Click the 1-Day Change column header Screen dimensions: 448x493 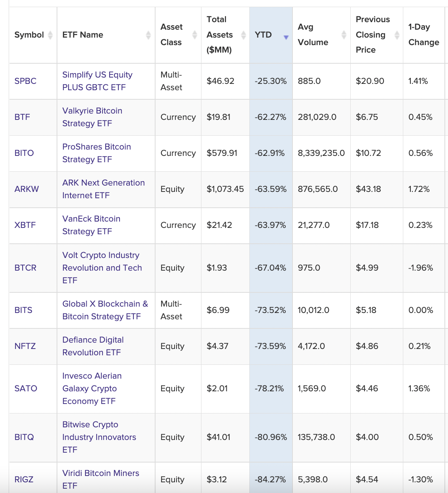click(423, 35)
